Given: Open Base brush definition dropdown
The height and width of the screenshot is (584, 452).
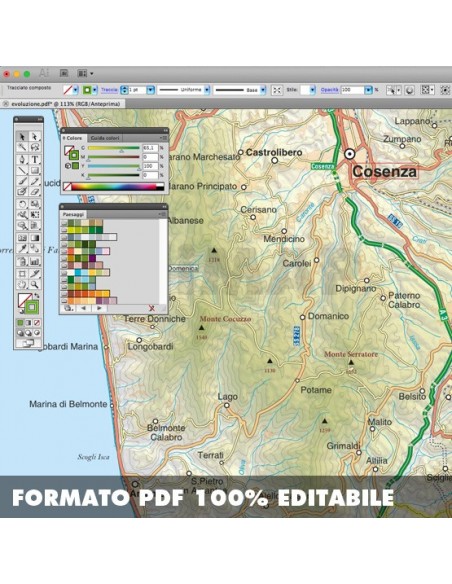Looking at the screenshot, I should tap(263, 90).
